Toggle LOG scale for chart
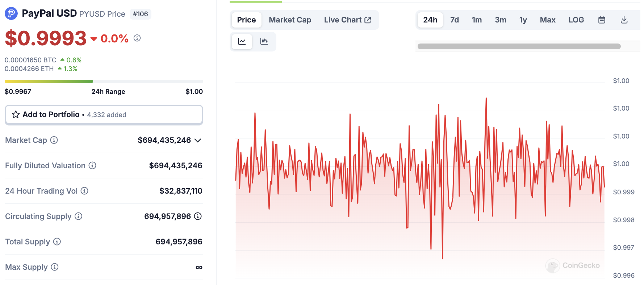 pos(576,20)
